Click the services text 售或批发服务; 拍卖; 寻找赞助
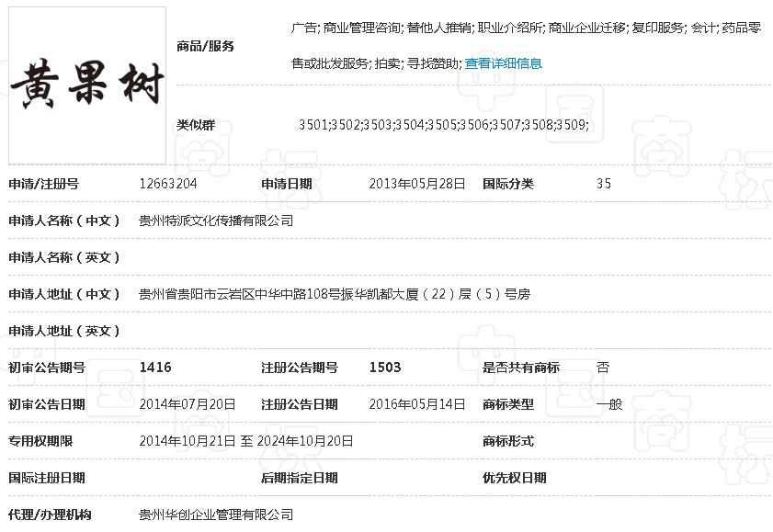773x532 pixels. click(377, 63)
